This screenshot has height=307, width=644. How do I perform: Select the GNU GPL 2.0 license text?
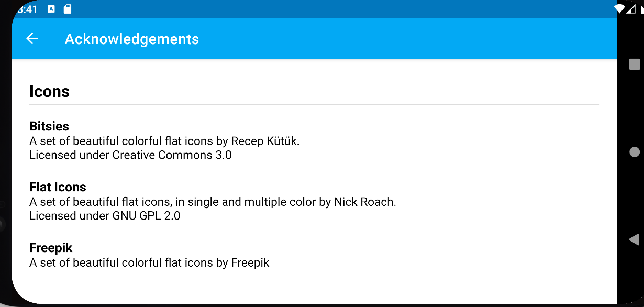104,215
